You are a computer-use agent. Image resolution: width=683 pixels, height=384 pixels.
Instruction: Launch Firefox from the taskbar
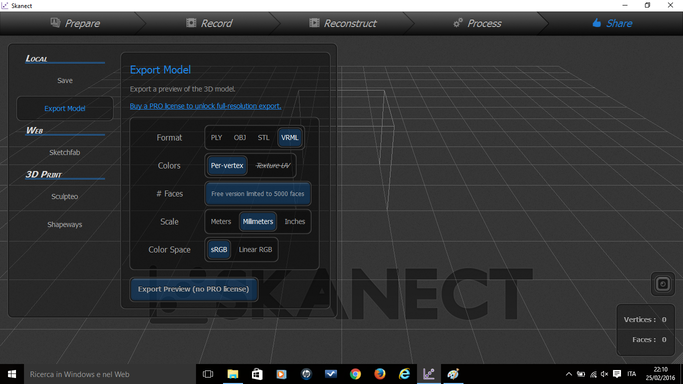[x=379, y=374]
